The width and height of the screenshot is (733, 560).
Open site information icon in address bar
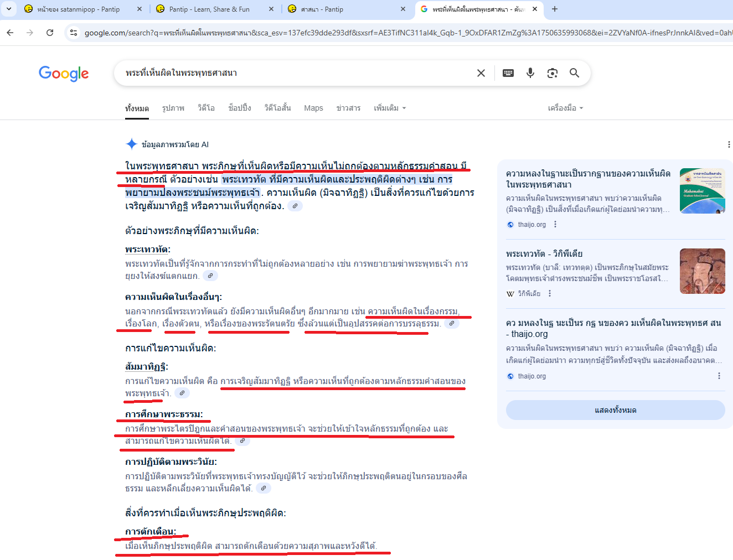[73, 33]
